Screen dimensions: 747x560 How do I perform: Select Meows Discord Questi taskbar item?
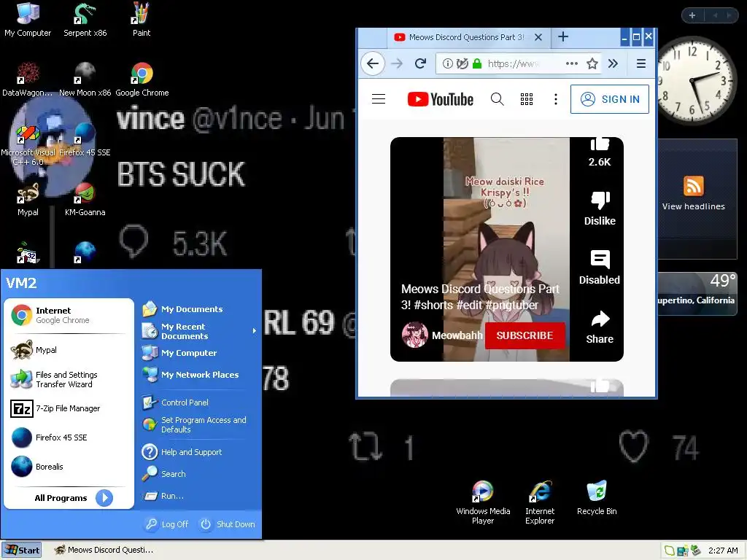coord(104,550)
